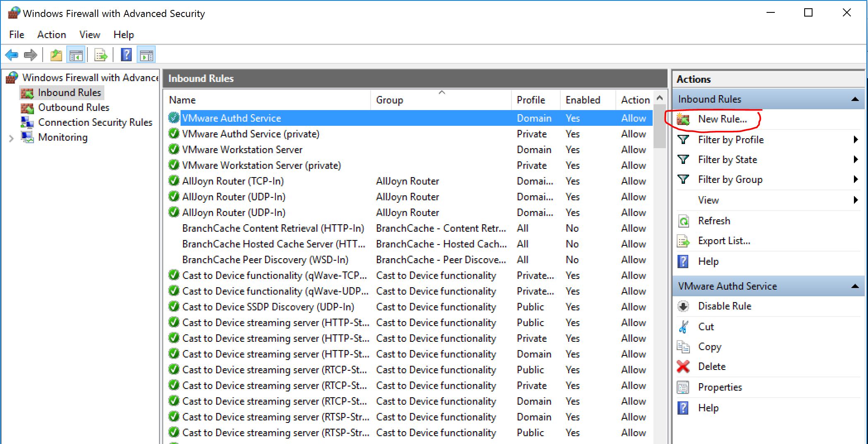Collapse the VMware Authd Service actions section
The height and width of the screenshot is (444, 868).
click(x=855, y=286)
